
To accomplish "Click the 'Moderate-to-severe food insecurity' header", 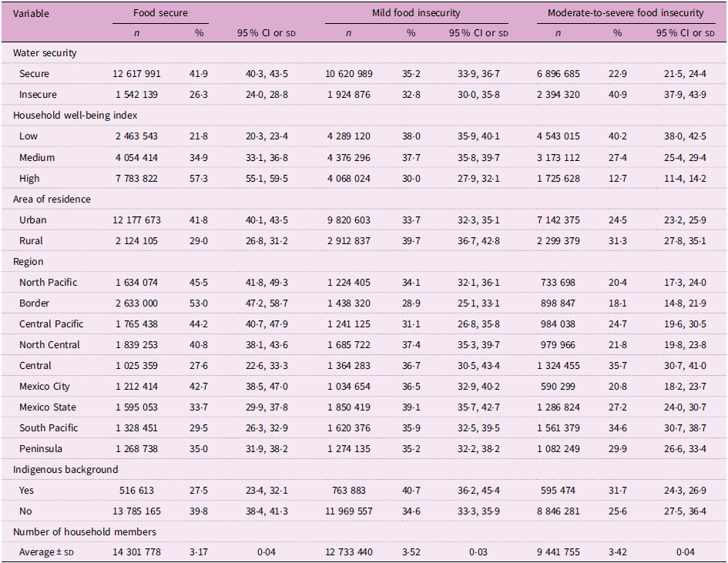I will point(625,13).
